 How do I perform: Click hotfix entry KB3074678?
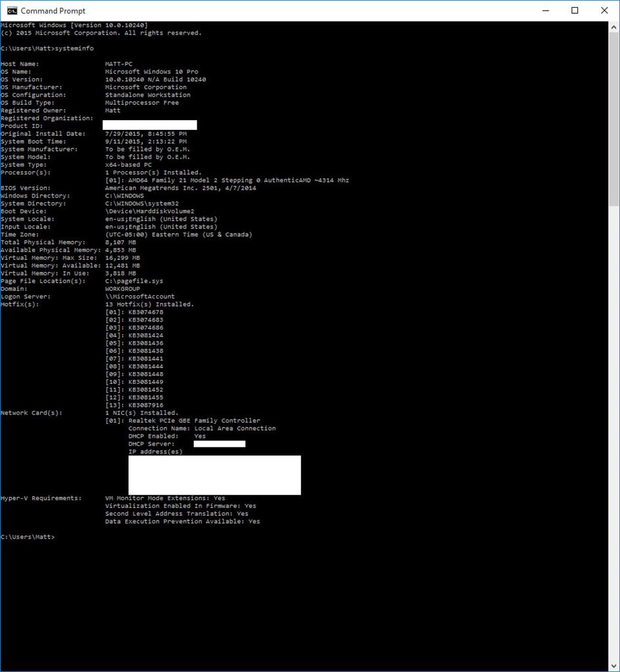pyautogui.click(x=134, y=312)
